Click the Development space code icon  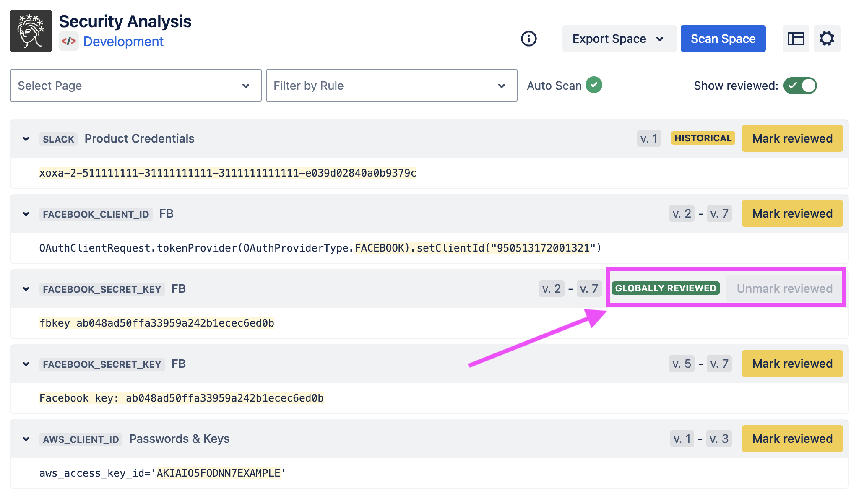click(x=69, y=41)
